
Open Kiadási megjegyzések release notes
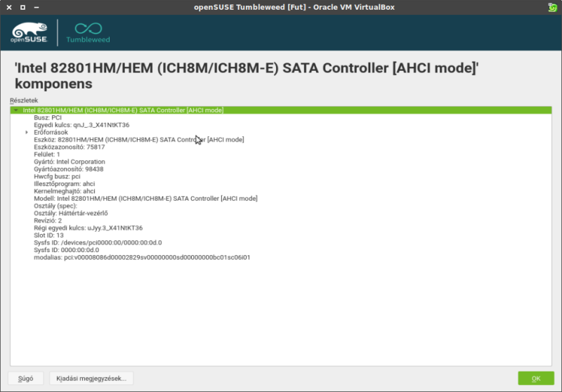click(x=91, y=379)
